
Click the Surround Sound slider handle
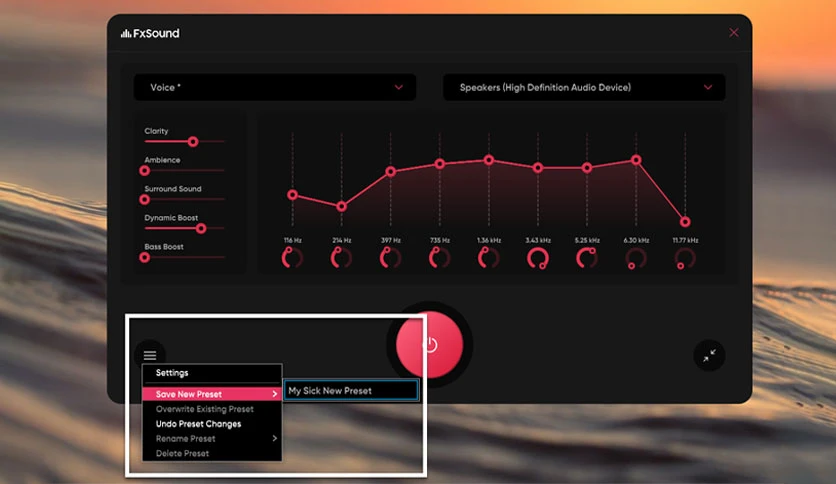pyautogui.click(x=144, y=199)
